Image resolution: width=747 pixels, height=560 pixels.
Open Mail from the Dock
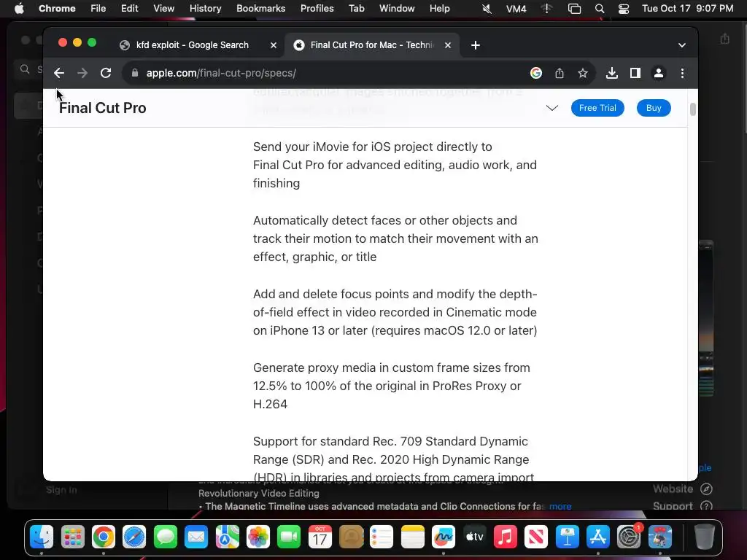tap(196, 537)
